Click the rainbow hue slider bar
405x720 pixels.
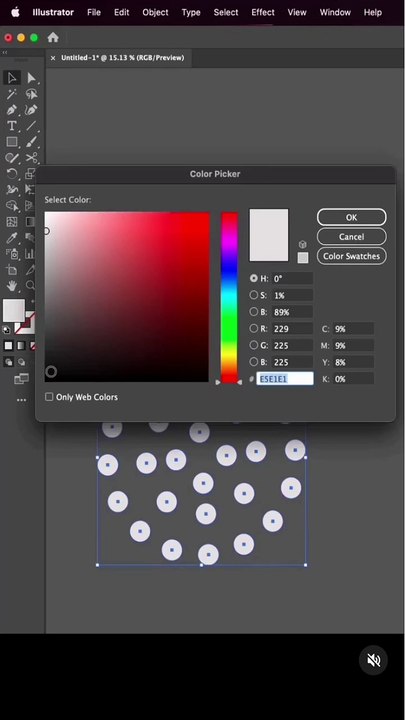(x=230, y=297)
